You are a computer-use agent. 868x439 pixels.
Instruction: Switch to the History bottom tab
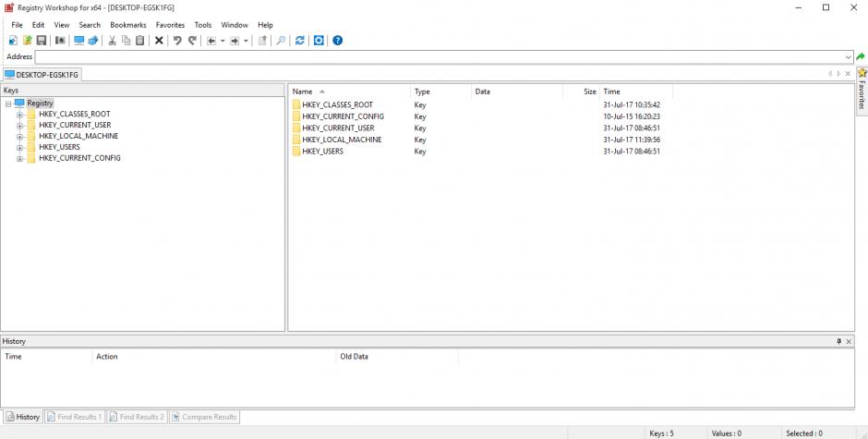pyautogui.click(x=23, y=417)
